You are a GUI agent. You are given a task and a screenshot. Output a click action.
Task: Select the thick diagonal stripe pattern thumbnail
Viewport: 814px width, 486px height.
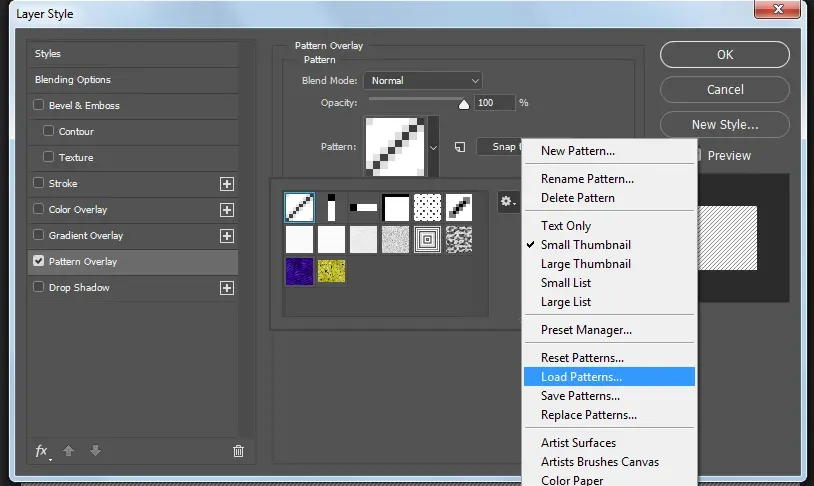click(459, 208)
